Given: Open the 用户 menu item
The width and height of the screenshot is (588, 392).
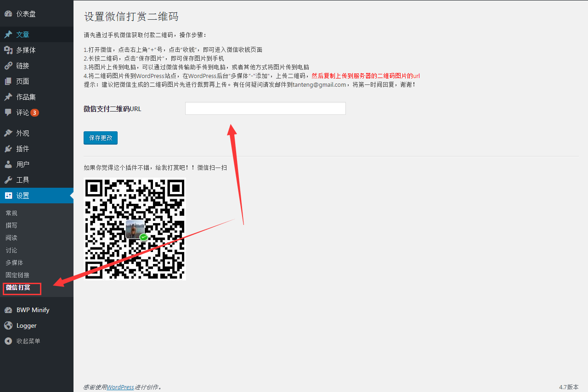Looking at the screenshot, I should 37,164.
